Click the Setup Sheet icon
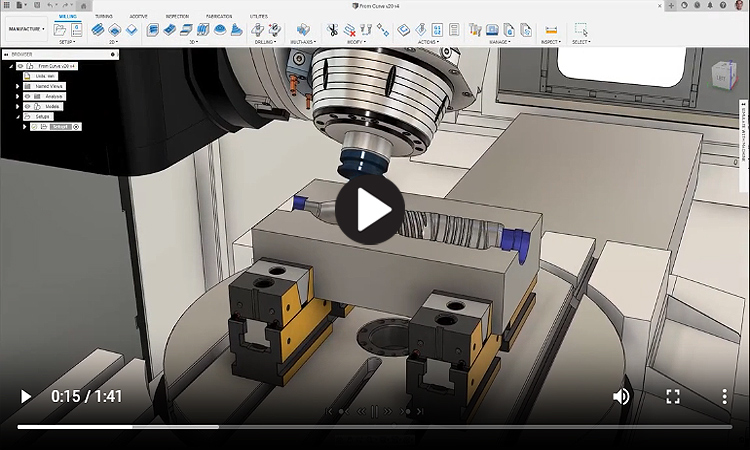This screenshot has height=450, width=750. coord(454,30)
